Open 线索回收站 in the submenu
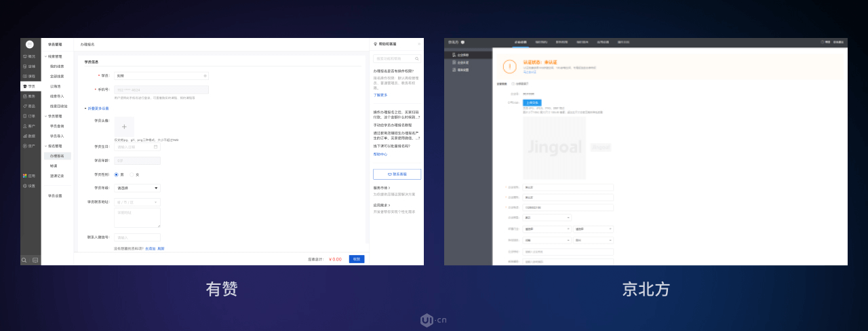This screenshot has height=331, width=868. [58, 106]
